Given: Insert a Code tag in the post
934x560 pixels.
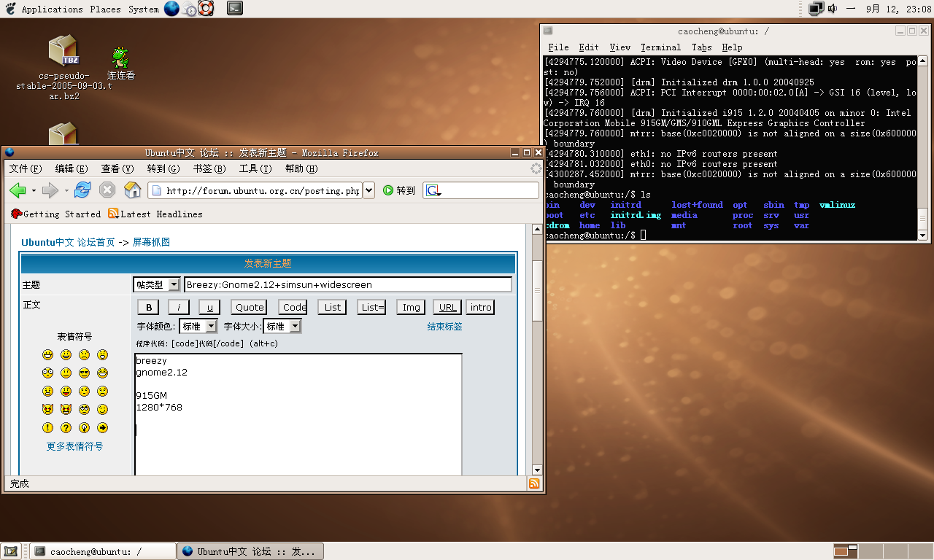Looking at the screenshot, I should (x=294, y=307).
